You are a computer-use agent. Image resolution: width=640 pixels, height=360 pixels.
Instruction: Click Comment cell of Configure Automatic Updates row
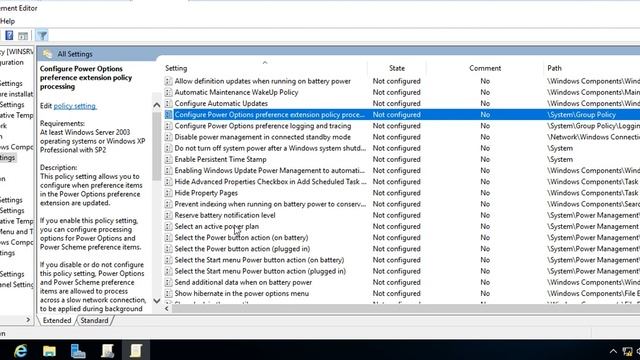click(485, 103)
